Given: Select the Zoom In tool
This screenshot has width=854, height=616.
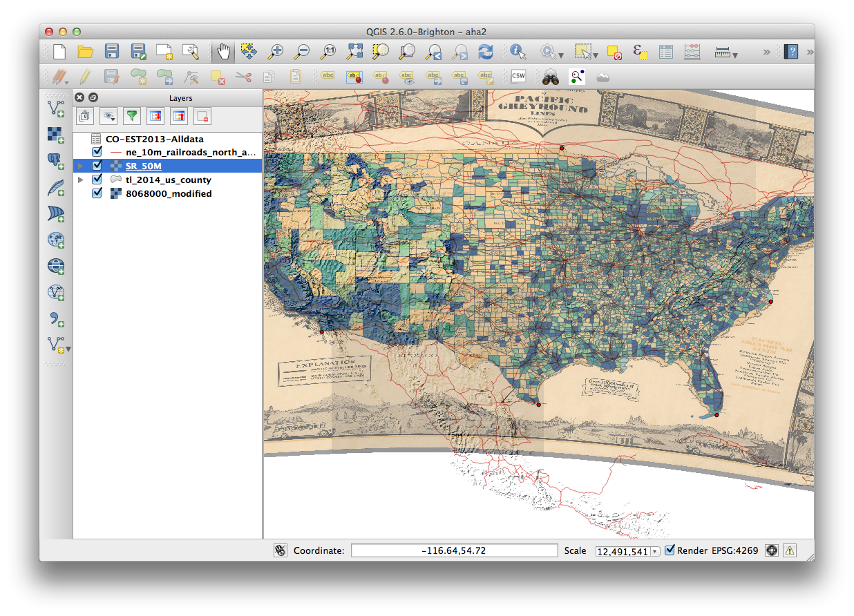Looking at the screenshot, I should pos(276,51).
